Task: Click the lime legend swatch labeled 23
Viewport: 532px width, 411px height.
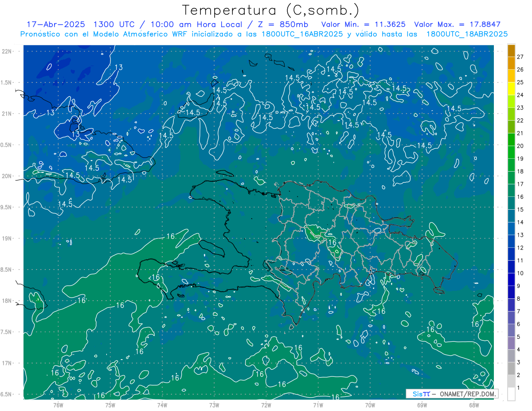Action: tap(511, 102)
